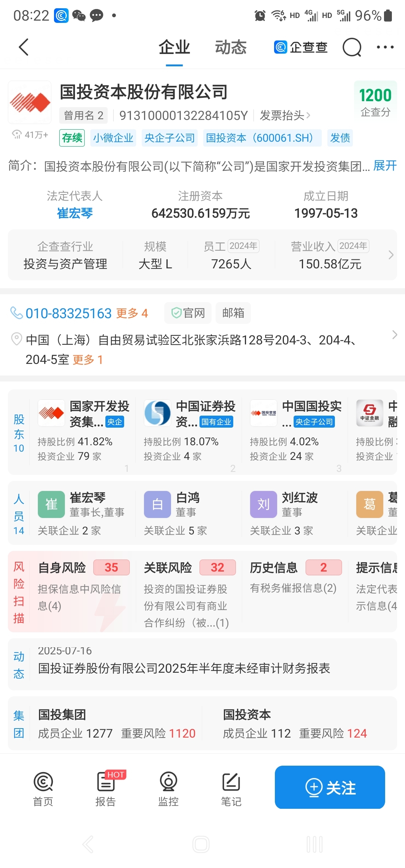This screenshot has width=405, height=868.
Task: Tap the phone icon next to 010-83325163
Action: [16, 313]
